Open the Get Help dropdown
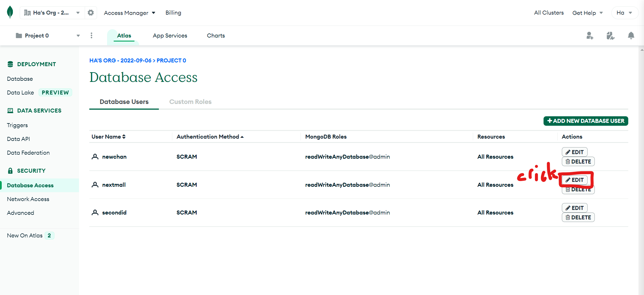 click(x=588, y=13)
